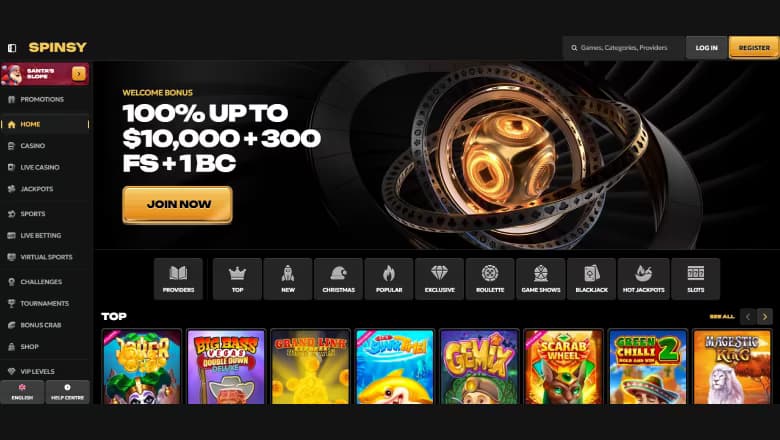This screenshot has height=440, width=780.
Task: Show the next Top games with the right arrow
Action: [765, 317]
